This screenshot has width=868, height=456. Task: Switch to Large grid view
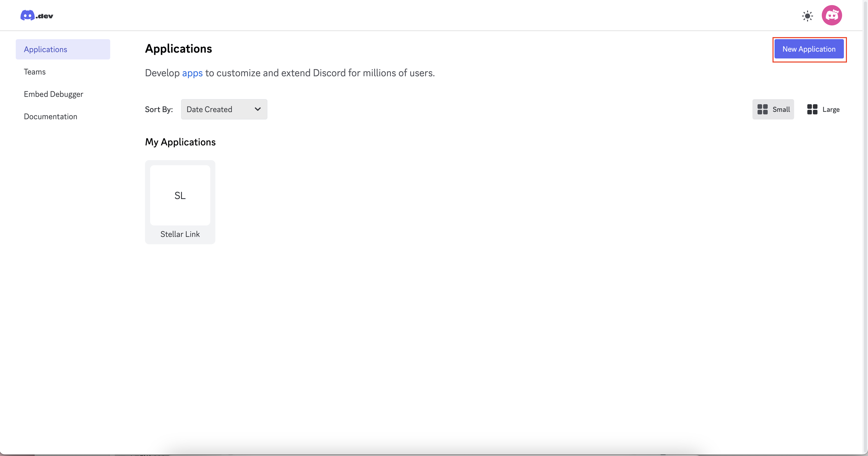823,109
